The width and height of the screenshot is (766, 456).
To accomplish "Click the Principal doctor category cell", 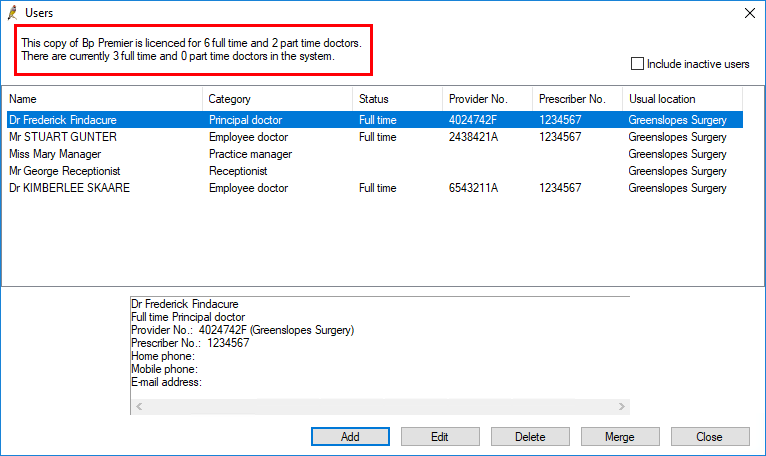I will click(245, 120).
